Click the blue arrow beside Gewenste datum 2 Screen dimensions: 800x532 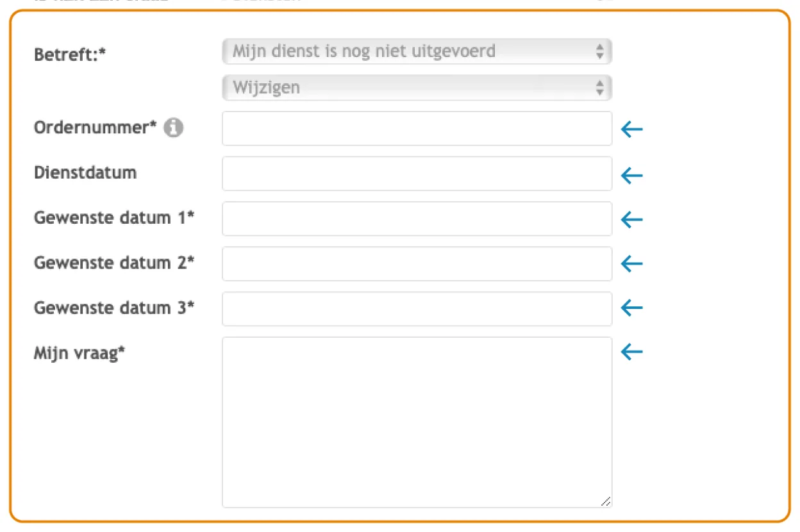631,263
